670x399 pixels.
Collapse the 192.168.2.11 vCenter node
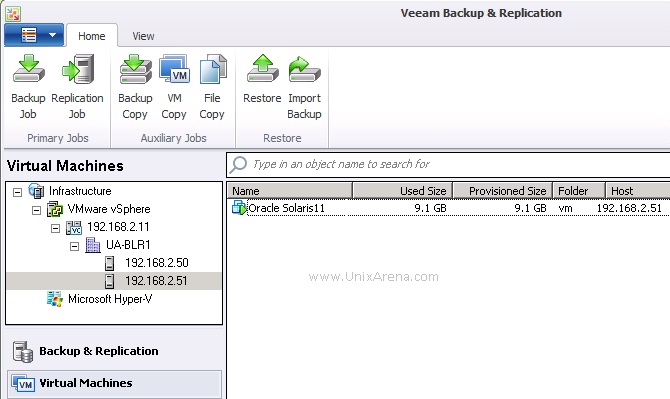55,228
